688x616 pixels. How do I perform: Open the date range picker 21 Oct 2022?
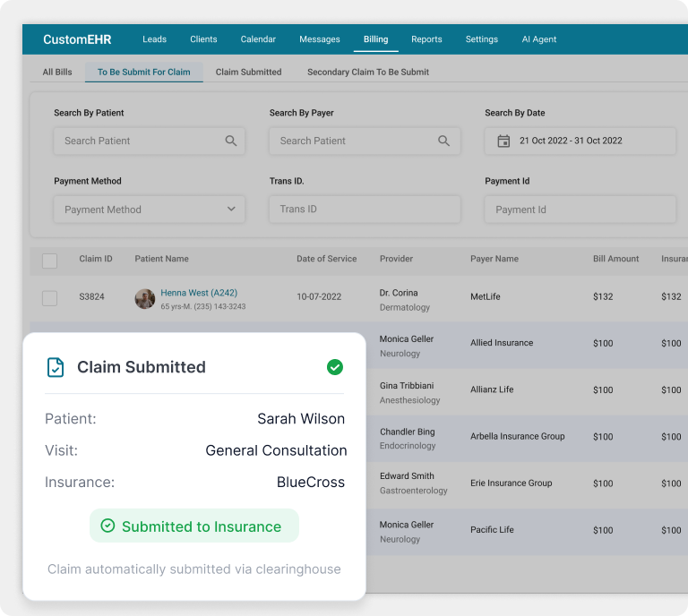tap(580, 141)
